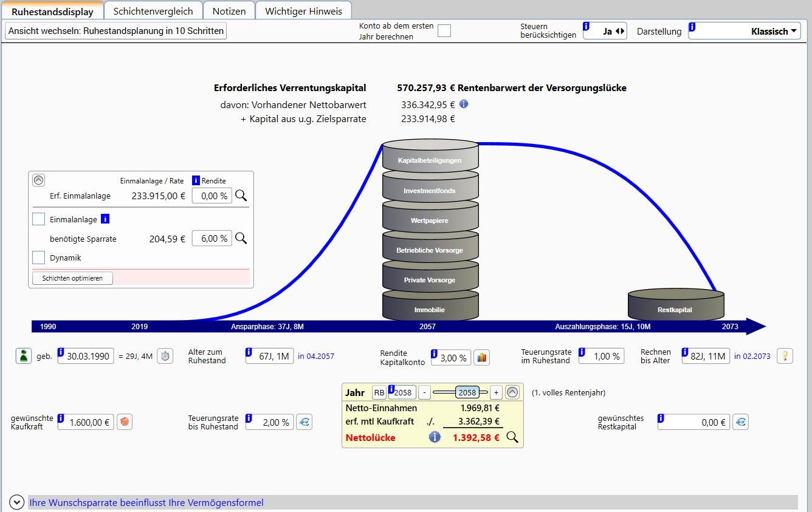Image resolution: width=812 pixels, height=512 pixels.
Task: Click the euro icon beside gewünschtes Restkapital
Action: [x=740, y=422]
